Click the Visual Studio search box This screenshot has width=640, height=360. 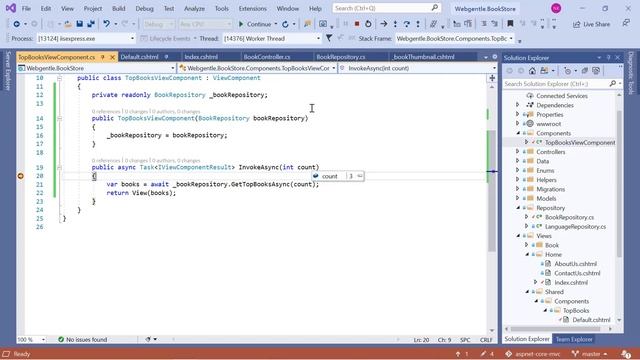387,8
